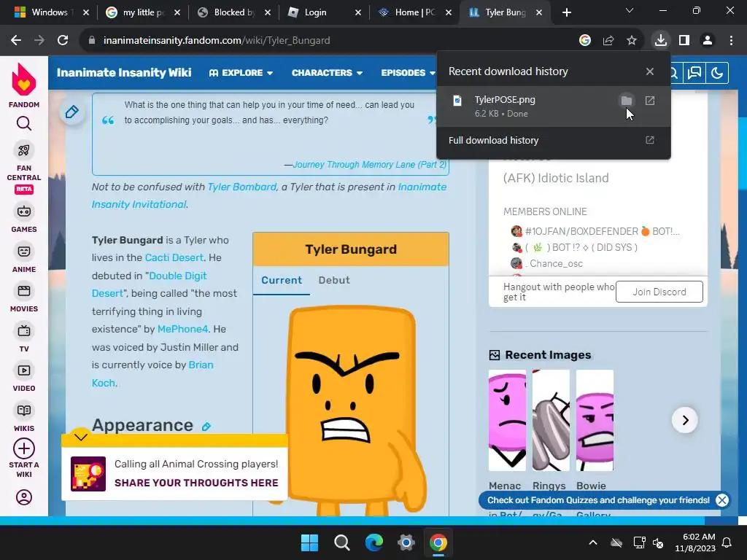The height and width of the screenshot is (560, 747).
Task: Open the sidebar user account icon
Action: (x=24, y=497)
